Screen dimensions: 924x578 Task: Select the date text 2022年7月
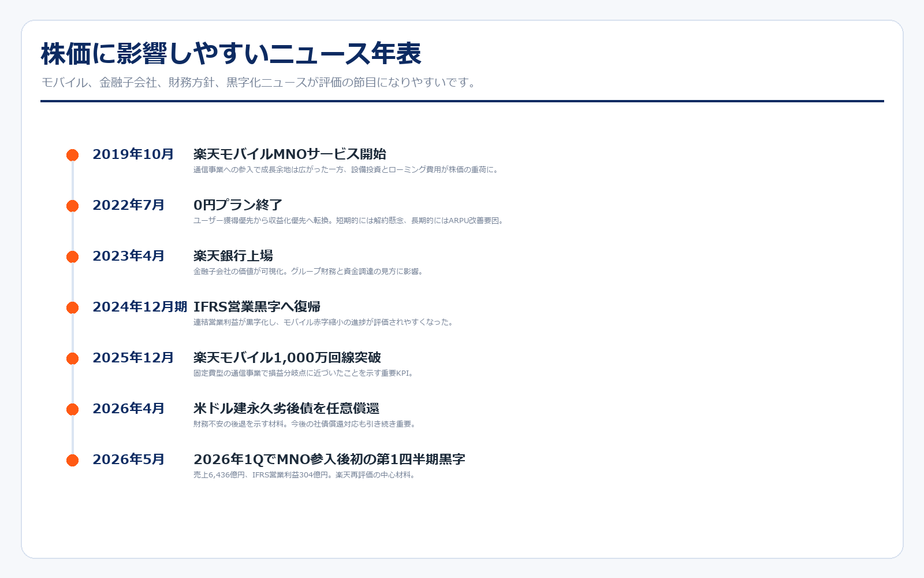pyautogui.click(x=129, y=205)
